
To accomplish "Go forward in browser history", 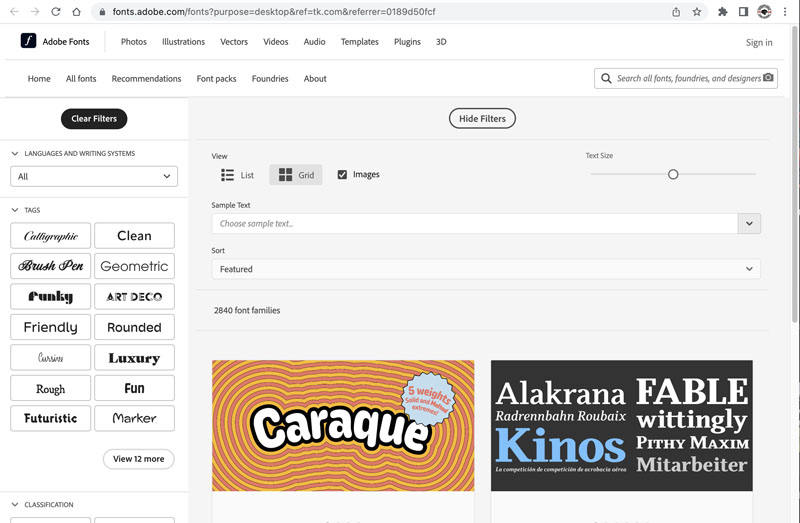I will point(35,12).
